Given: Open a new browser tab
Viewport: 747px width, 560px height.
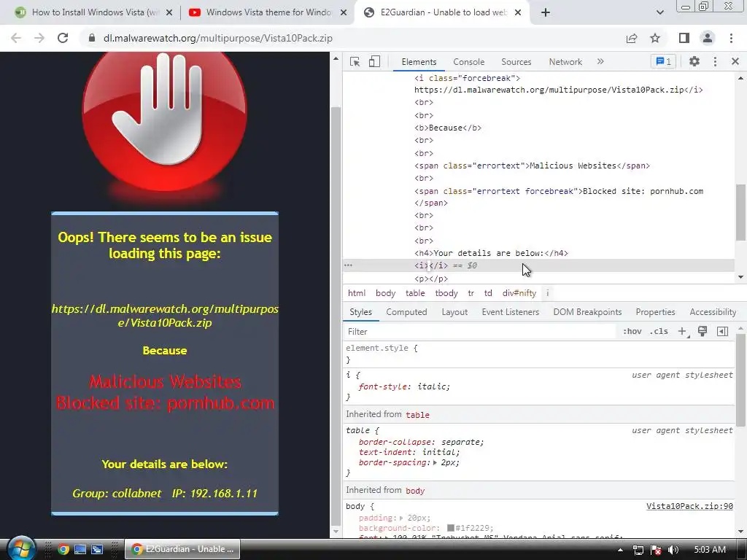Looking at the screenshot, I should pos(546,12).
